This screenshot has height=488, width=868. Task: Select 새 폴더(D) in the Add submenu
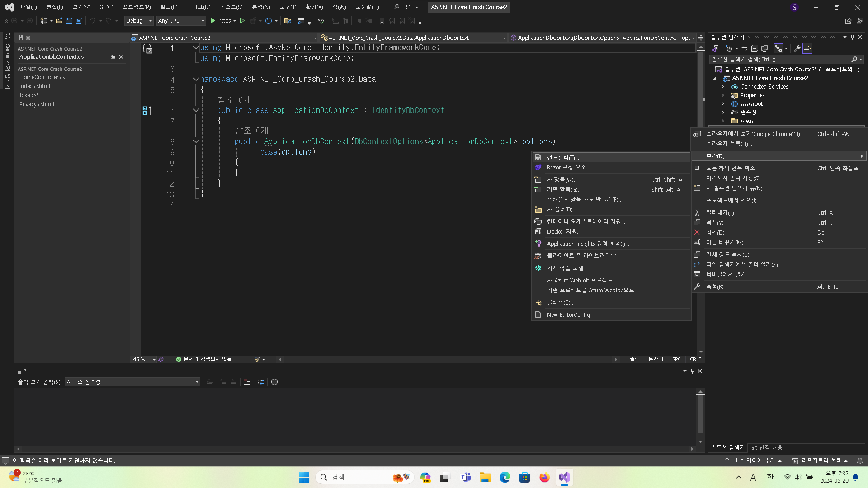coord(611,210)
